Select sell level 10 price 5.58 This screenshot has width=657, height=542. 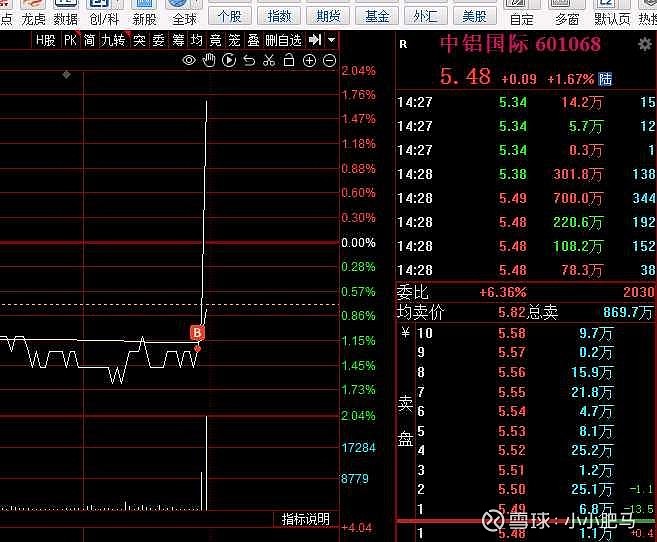click(512, 333)
